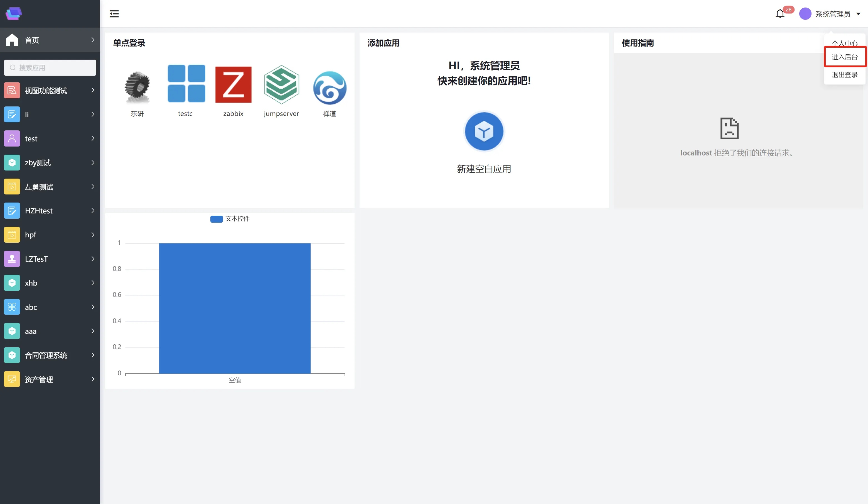
Task: Click the blue bar in chart
Action: 235,308
